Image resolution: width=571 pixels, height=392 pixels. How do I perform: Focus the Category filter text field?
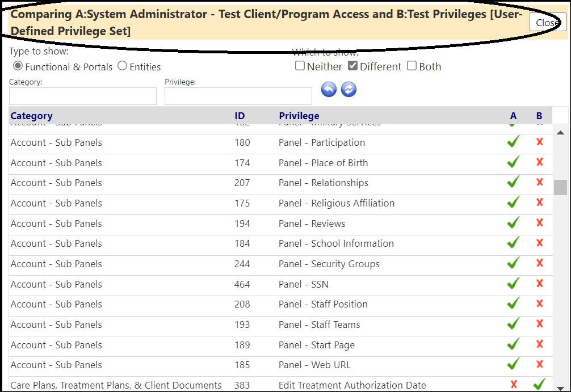83,96
